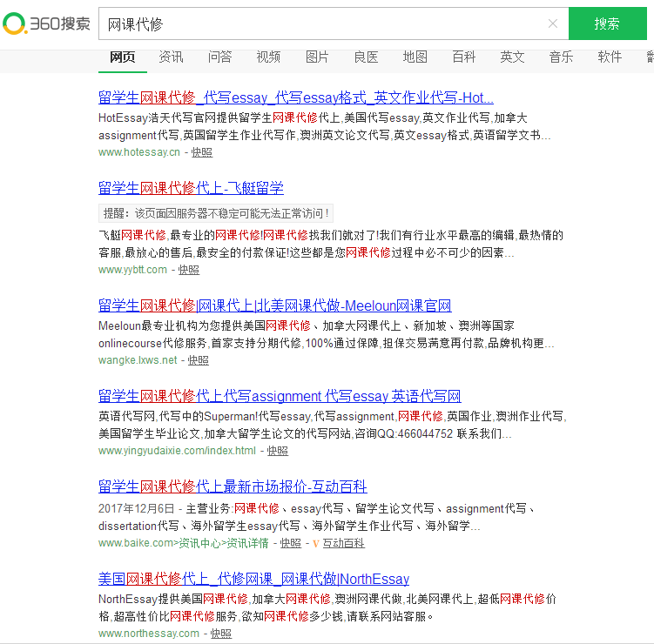Image resolution: width=654 pixels, height=644 pixels.
Task: Open the 最新市场报价-互动百科 result title
Action: [233, 486]
